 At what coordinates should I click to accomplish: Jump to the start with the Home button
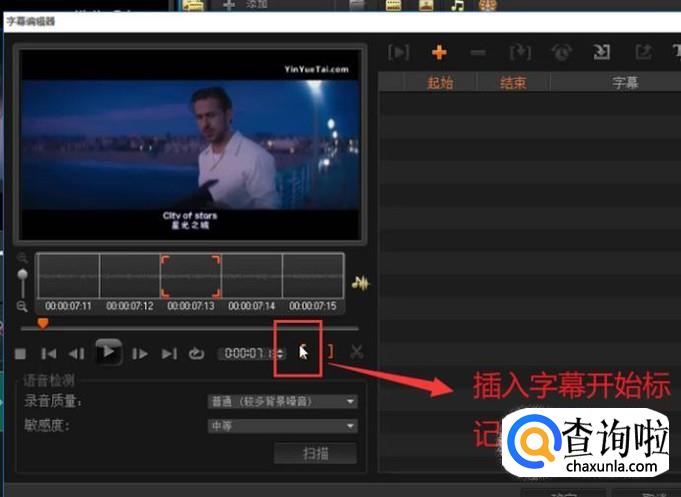(x=48, y=353)
